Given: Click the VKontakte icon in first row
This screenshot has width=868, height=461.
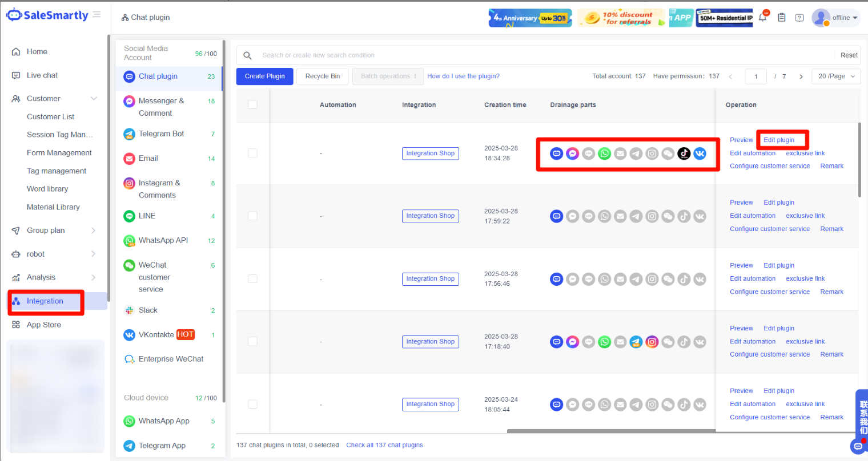Looking at the screenshot, I should [x=700, y=153].
